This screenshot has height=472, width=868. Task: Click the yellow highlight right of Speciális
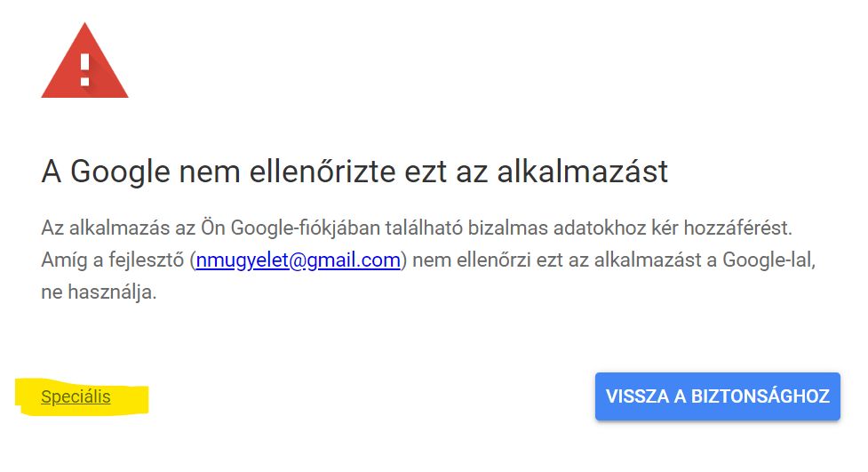coord(131,398)
